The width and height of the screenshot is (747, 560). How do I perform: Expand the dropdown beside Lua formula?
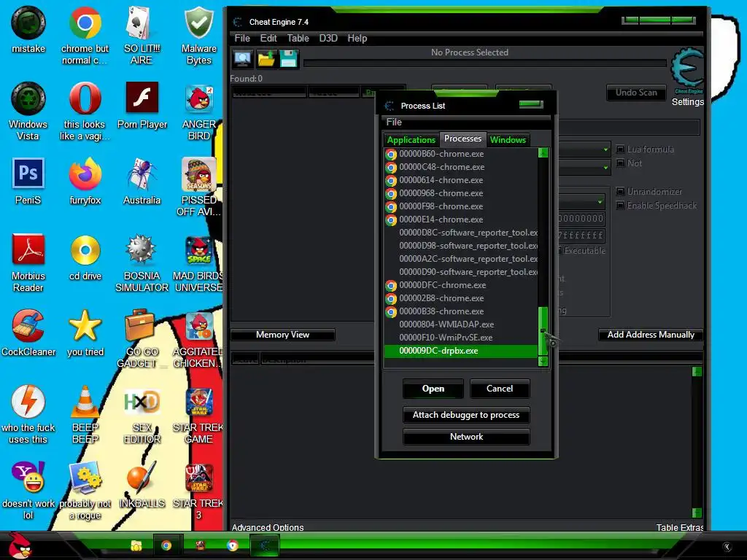605,150
